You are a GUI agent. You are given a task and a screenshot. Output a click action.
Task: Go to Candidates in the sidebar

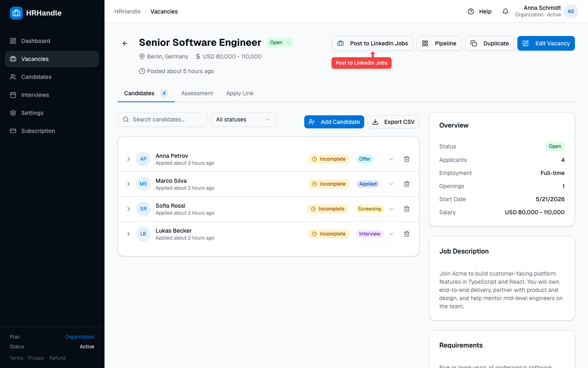point(52,77)
